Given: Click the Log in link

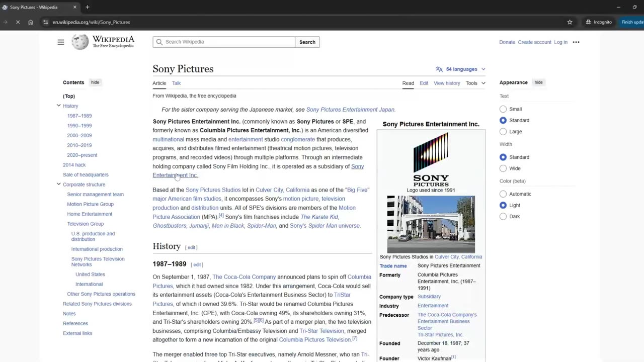Looking at the screenshot, I should tap(560, 42).
